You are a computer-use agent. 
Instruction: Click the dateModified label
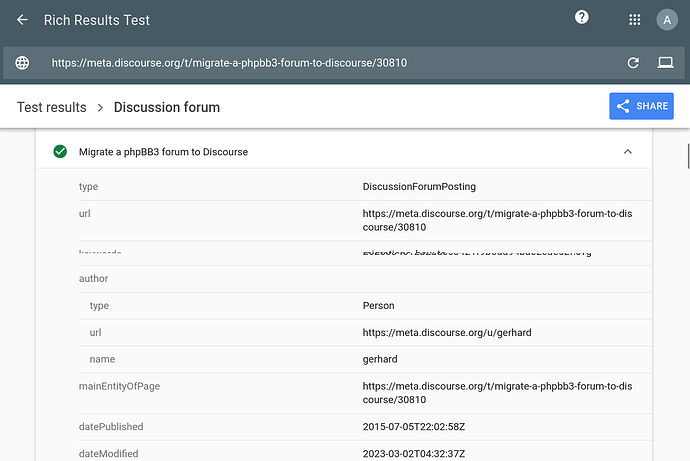[108, 454]
